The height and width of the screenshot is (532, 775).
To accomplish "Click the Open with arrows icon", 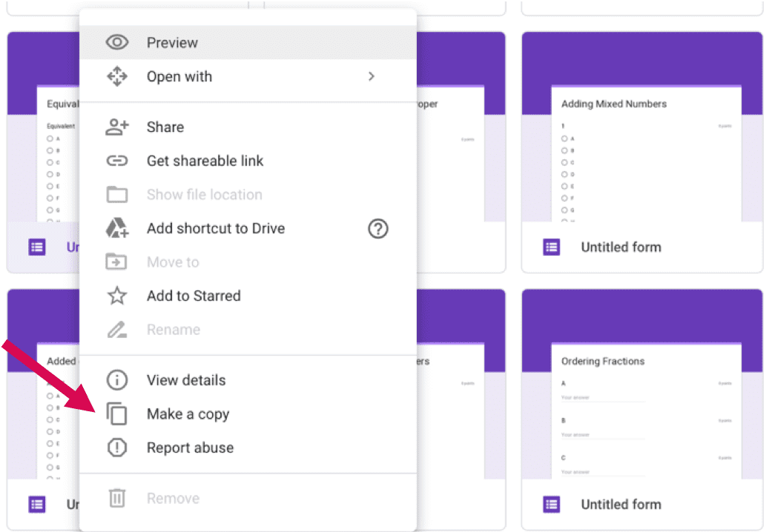I will (117, 77).
